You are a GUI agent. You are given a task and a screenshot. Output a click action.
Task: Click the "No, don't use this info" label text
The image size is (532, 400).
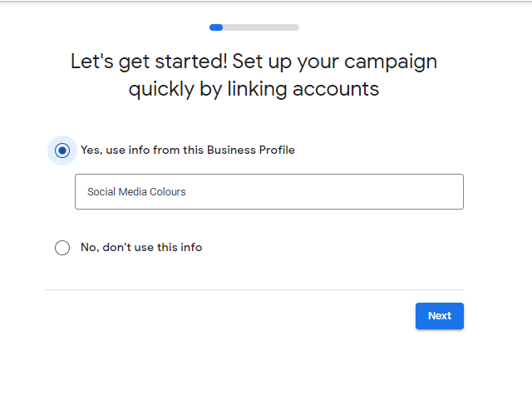pyautogui.click(x=141, y=247)
